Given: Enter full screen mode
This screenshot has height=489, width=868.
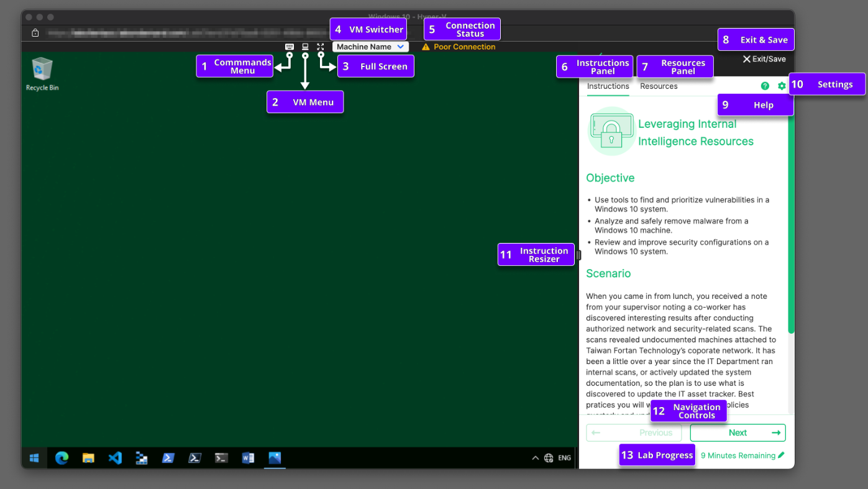Looking at the screenshot, I should point(321,47).
